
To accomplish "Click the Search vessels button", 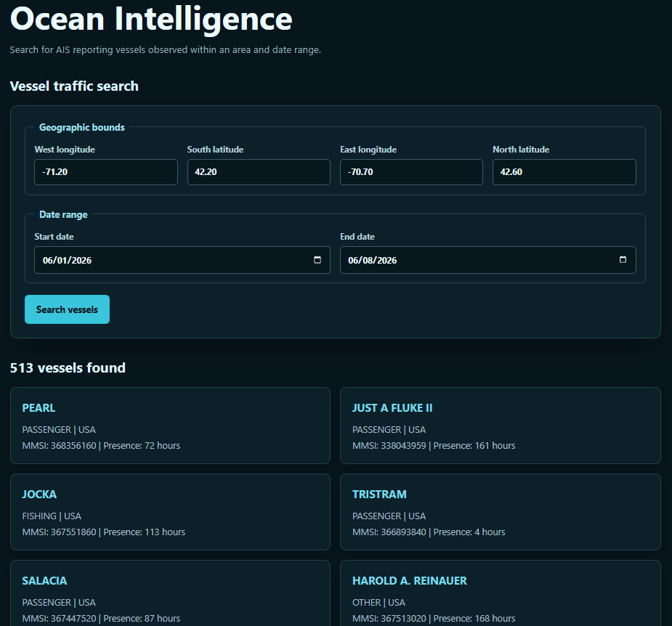I will coord(68,309).
